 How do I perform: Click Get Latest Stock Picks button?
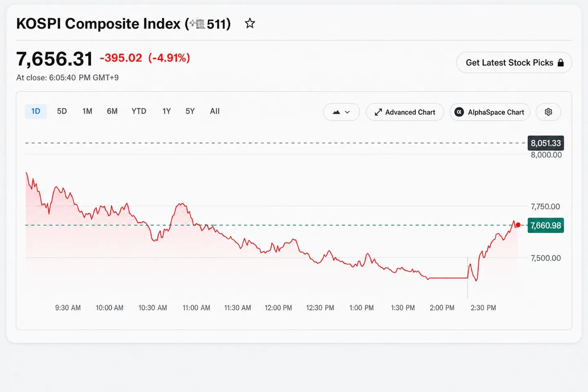514,62
